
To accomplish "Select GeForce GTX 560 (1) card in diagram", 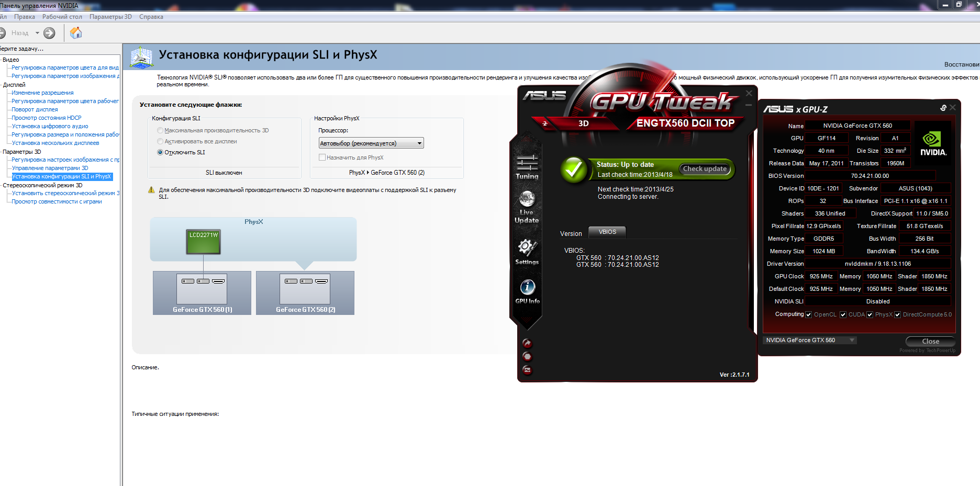I will click(x=202, y=292).
